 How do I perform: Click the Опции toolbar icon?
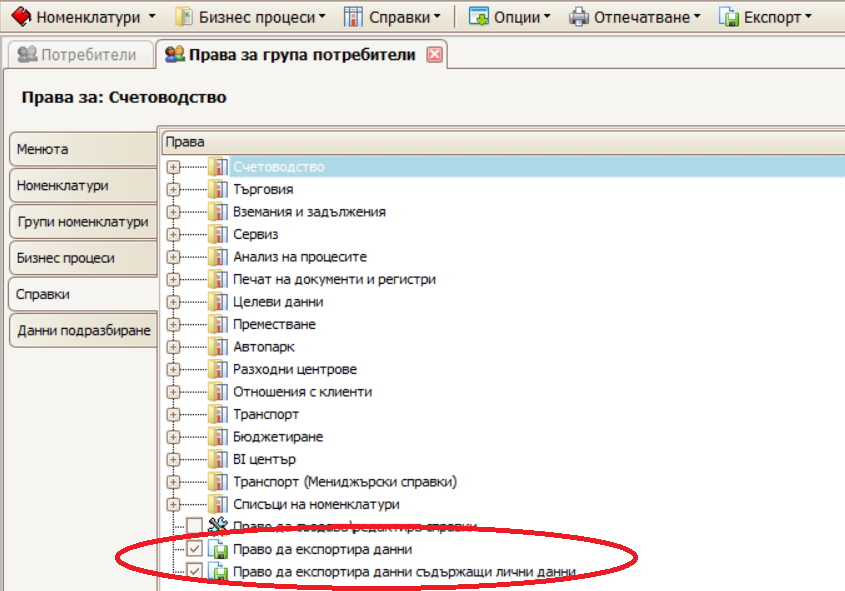tap(479, 17)
